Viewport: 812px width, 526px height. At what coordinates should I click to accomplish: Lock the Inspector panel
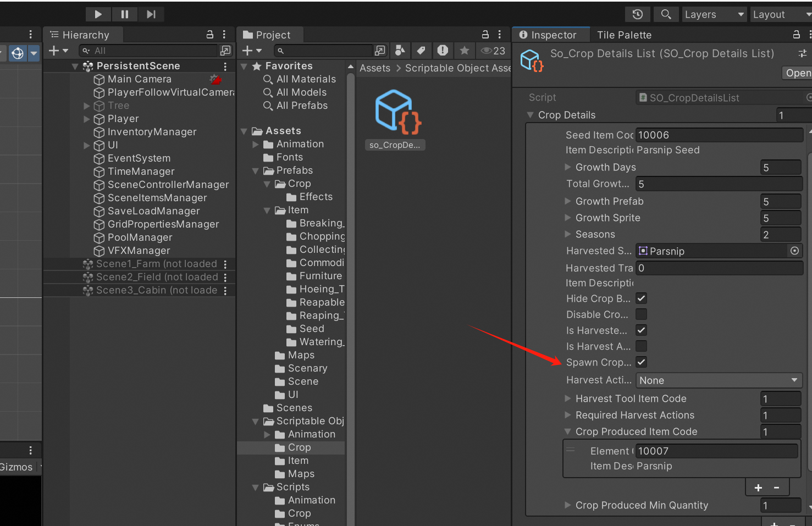click(x=796, y=35)
